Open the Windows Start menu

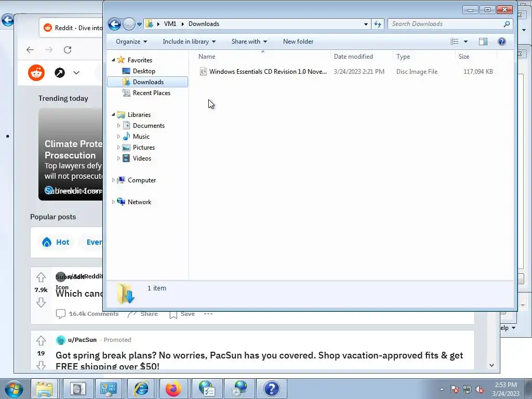(14, 389)
